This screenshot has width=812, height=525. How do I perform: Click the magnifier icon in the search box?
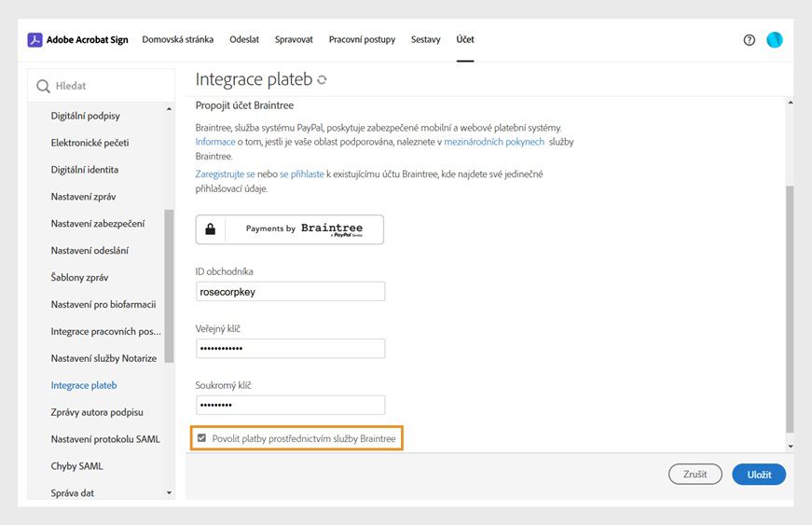point(43,86)
